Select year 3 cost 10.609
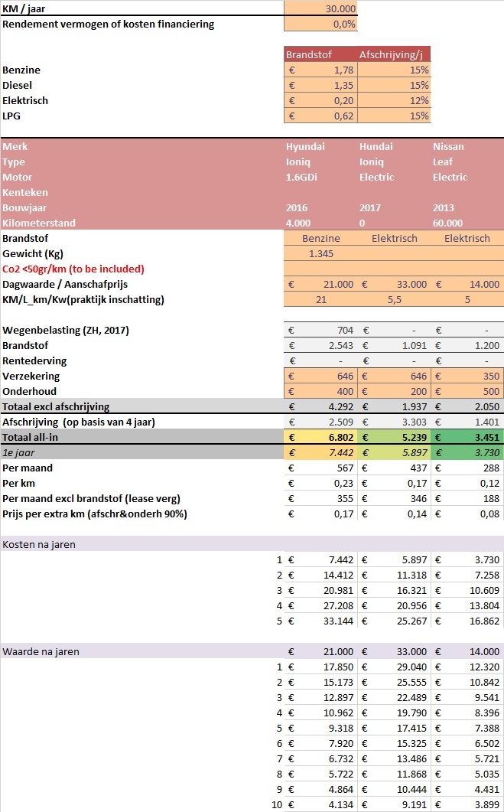Screen dimensions: 504x812 [467, 590]
